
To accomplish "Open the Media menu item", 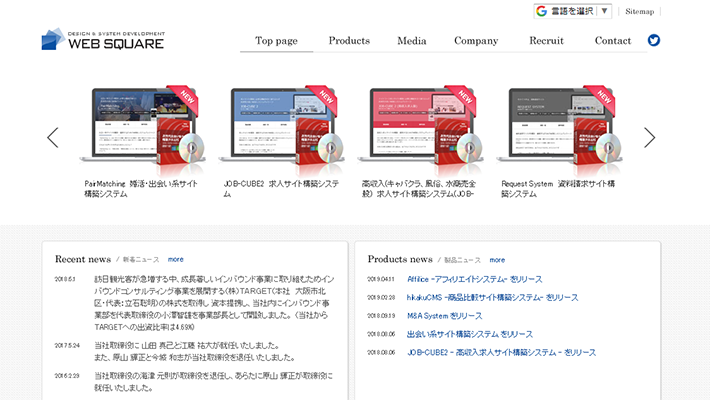I will 412,41.
